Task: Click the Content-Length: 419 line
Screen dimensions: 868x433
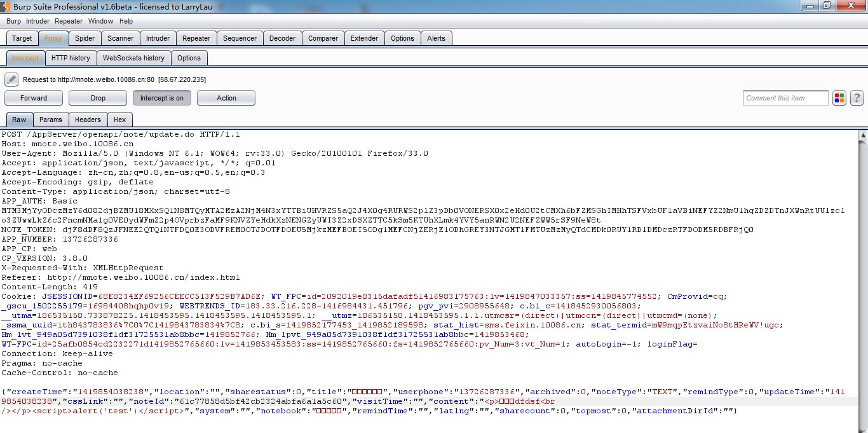Action: click(50, 287)
